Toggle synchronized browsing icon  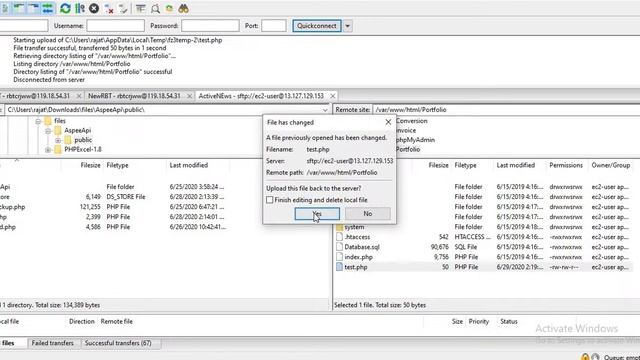coord(169,9)
